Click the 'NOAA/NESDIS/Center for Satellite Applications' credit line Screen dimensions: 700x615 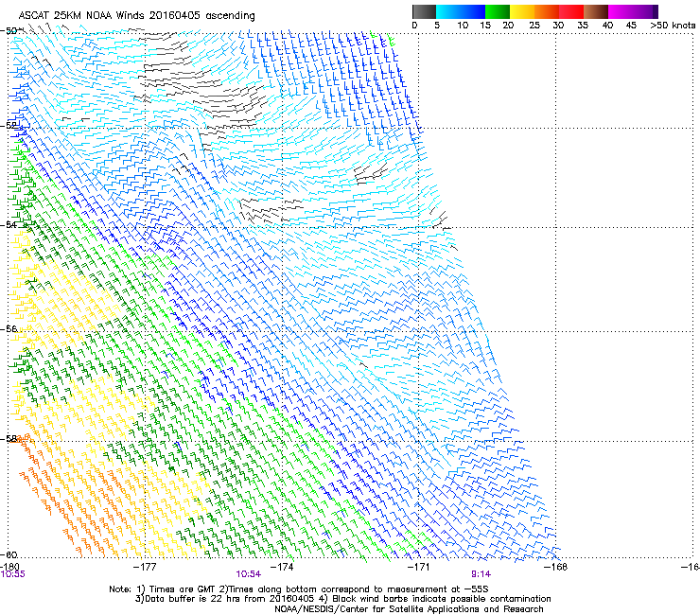pos(409,608)
